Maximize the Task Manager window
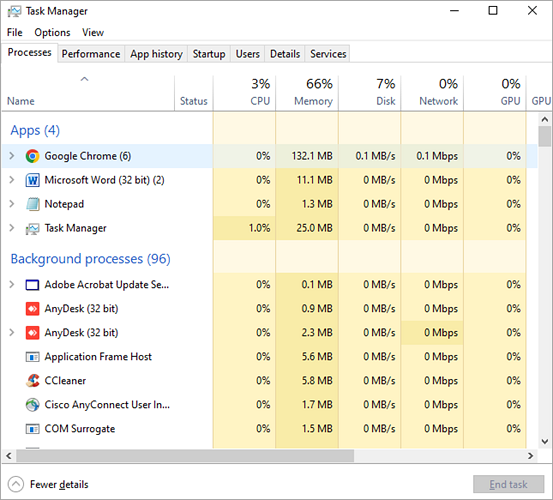This screenshot has width=553, height=500. click(493, 11)
